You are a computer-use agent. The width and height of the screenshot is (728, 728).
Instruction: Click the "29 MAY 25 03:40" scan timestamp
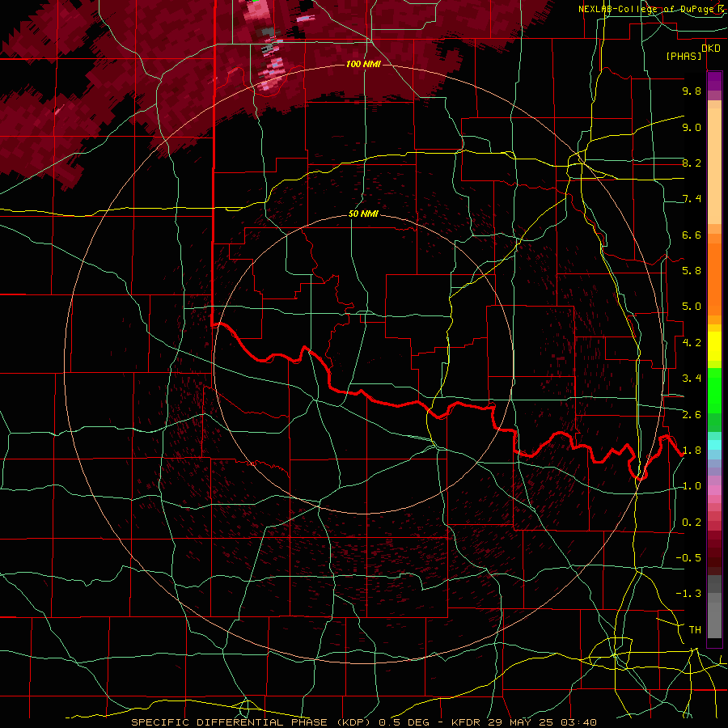(542, 722)
